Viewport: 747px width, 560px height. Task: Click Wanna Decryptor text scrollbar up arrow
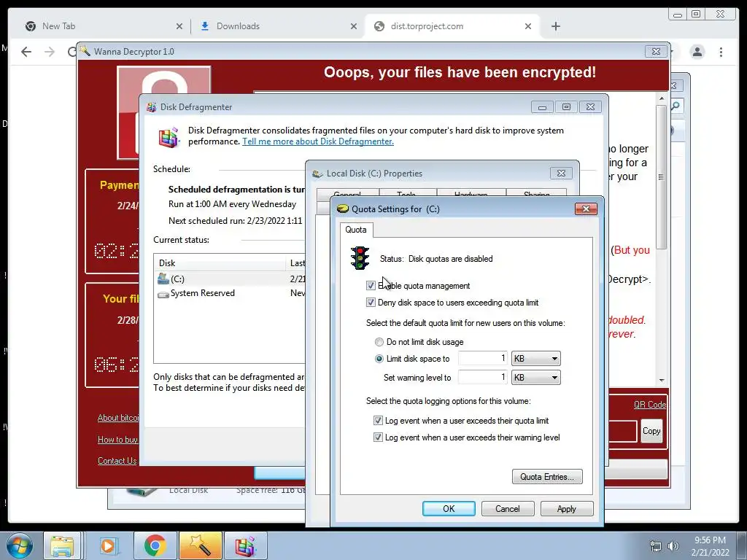click(x=661, y=98)
